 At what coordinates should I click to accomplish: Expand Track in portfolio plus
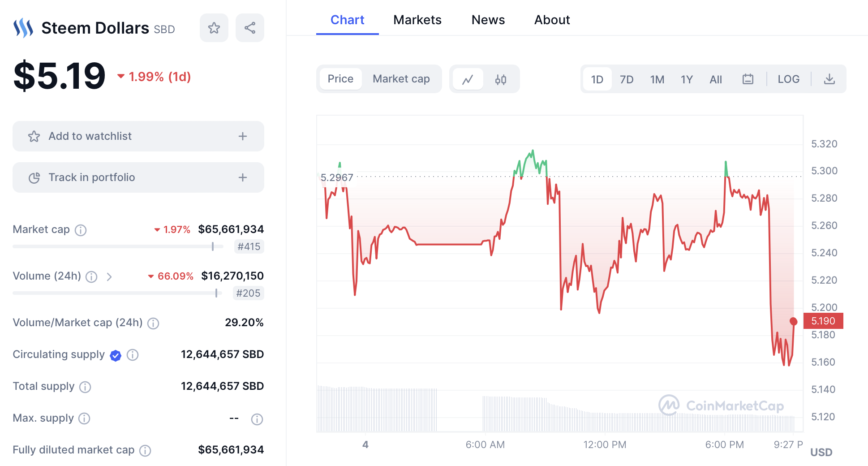(243, 177)
